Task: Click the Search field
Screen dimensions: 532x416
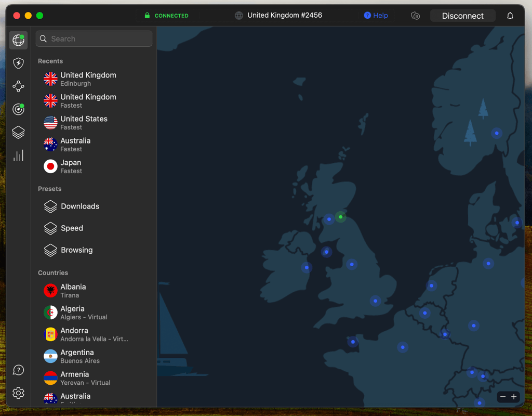Action: [94, 38]
